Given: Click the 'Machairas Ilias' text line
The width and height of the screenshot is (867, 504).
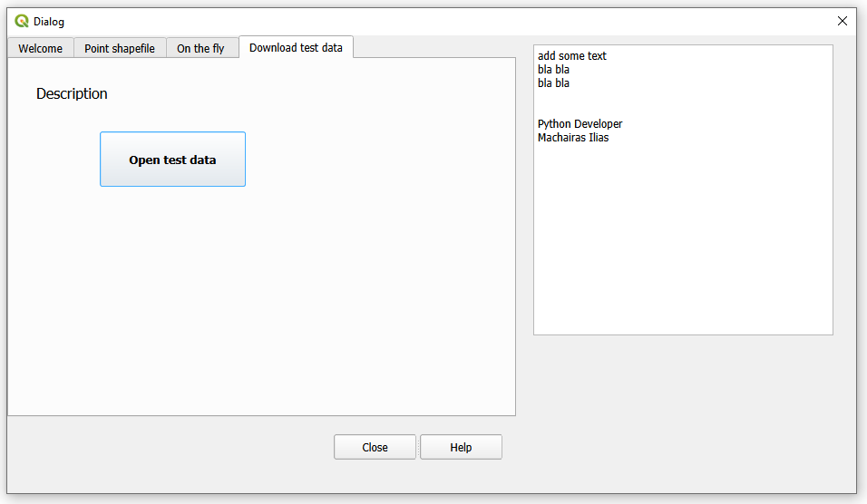Looking at the screenshot, I should point(573,138).
